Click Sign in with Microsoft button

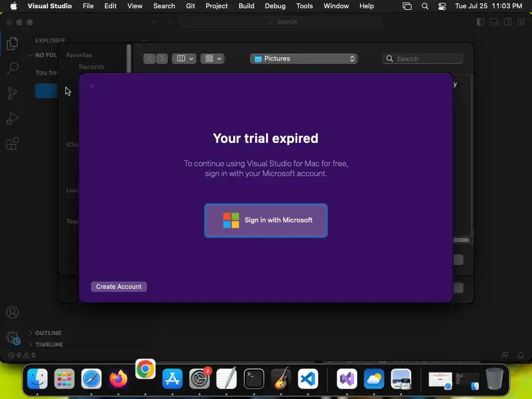tap(265, 220)
